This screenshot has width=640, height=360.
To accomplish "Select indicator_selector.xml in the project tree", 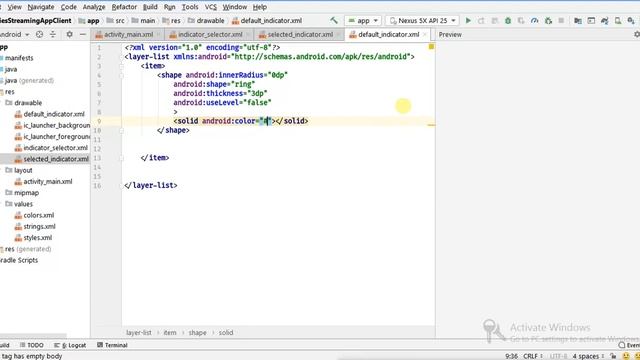I will pyautogui.click(x=51, y=148).
